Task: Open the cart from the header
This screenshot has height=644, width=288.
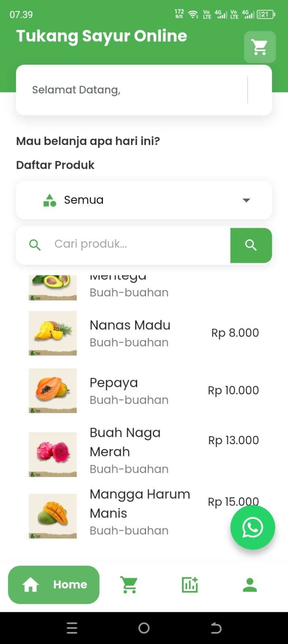Action: point(260,47)
